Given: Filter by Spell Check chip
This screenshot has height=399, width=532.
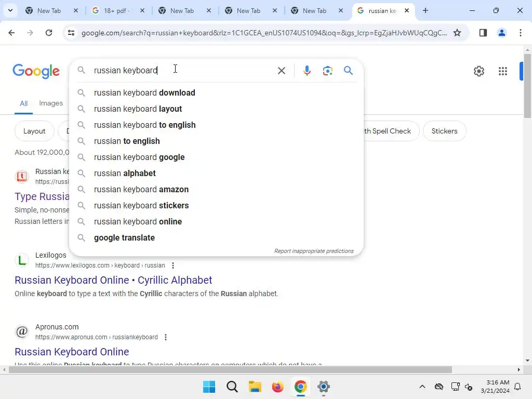Looking at the screenshot, I should [x=392, y=131].
